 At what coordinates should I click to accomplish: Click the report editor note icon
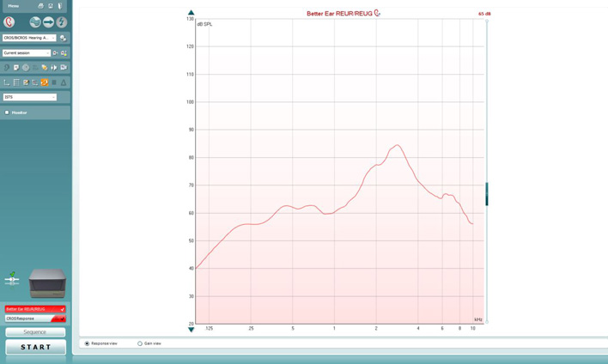pyautogui.click(x=16, y=68)
